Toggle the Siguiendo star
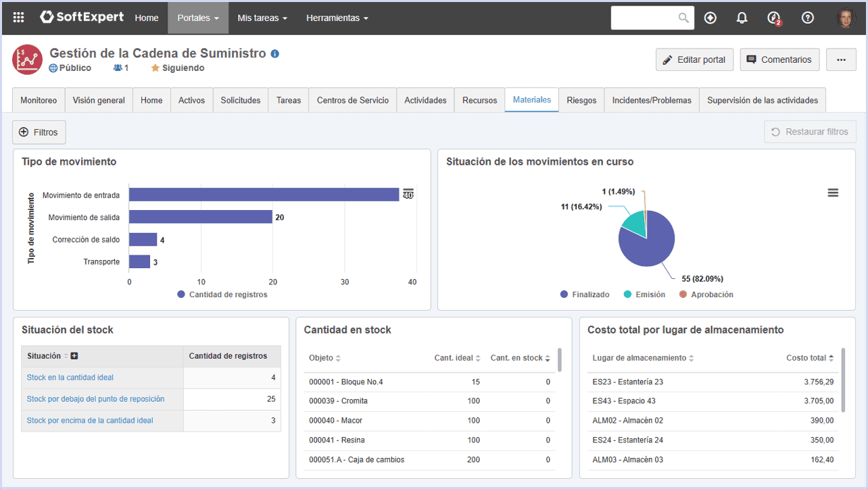Image resolution: width=868 pixels, height=489 pixels. [155, 68]
